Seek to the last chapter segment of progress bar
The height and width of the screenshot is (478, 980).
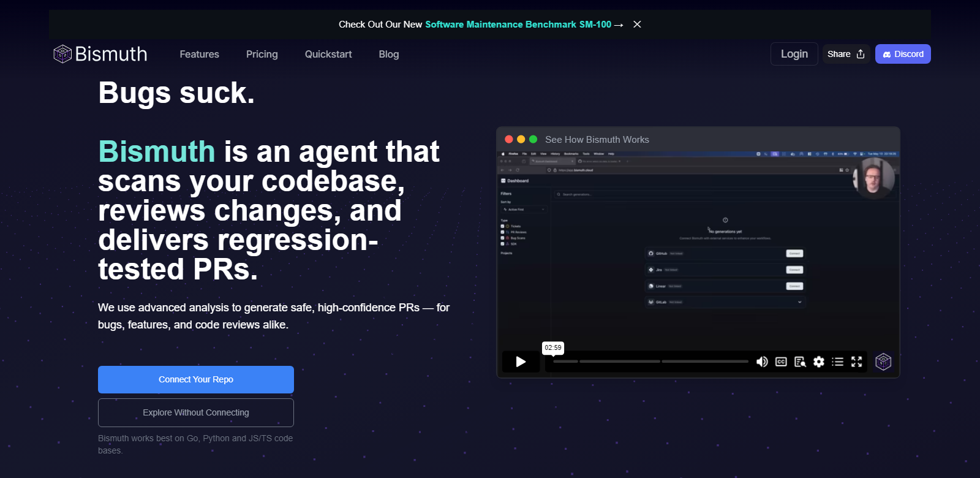pyautogui.click(x=705, y=362)
